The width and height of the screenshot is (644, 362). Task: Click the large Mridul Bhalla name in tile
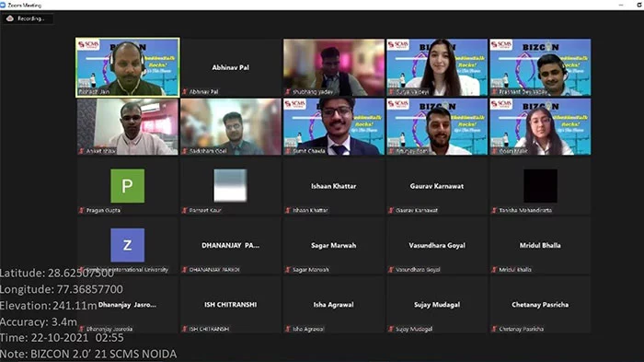(x=540, y=245)
